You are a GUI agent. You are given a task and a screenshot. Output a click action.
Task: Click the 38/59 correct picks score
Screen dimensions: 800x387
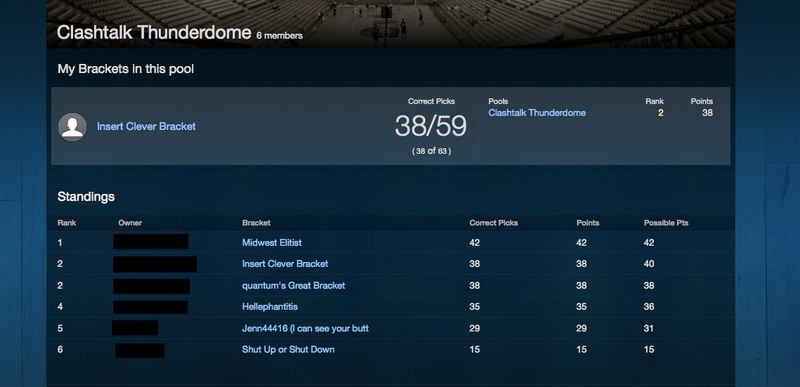click(431, 126)
